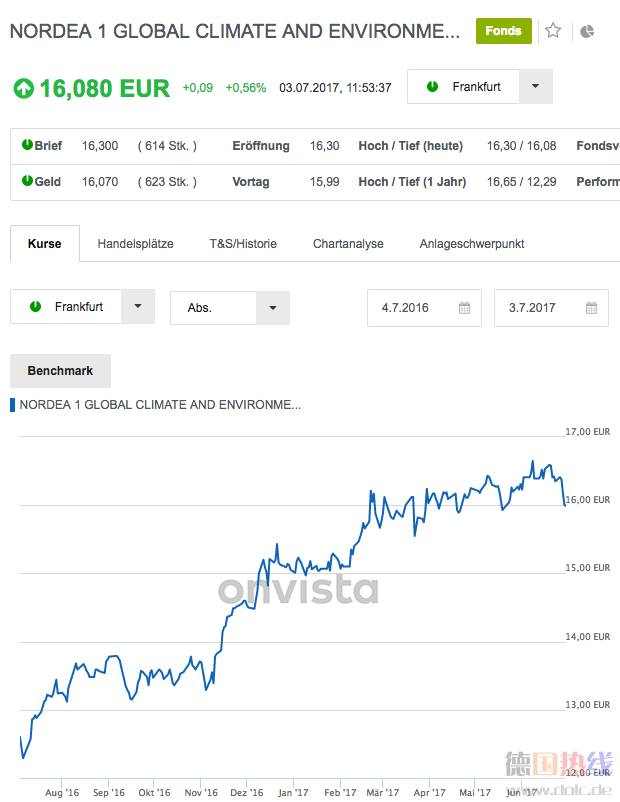Click the price 16,080 EUR
The height and width of the screenshot is (802, 620).
click(x=104, y=88)
